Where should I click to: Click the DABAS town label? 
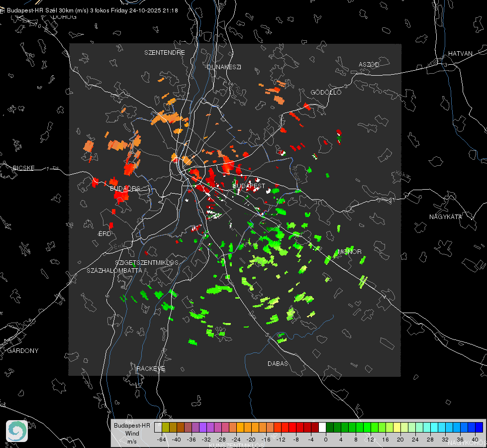278,363
